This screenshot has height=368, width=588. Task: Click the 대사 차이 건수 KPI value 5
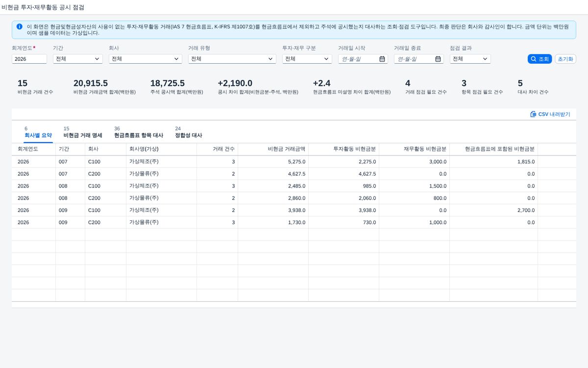click(x=520, y=83)
